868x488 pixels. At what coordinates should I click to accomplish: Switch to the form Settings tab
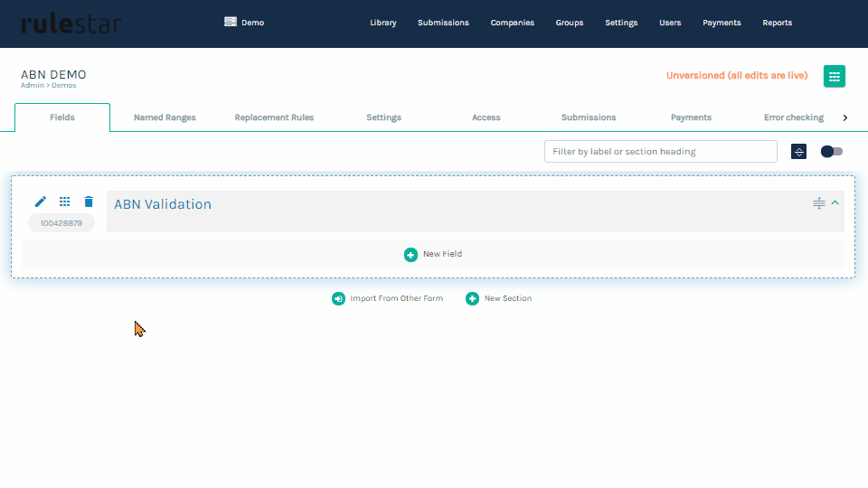point(383,117)
